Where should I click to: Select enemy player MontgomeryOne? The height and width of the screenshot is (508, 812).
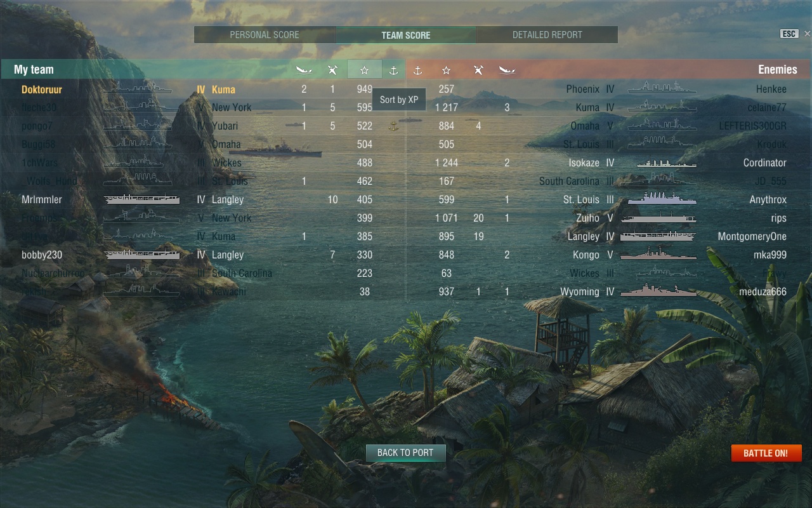(x=752, y=236)
